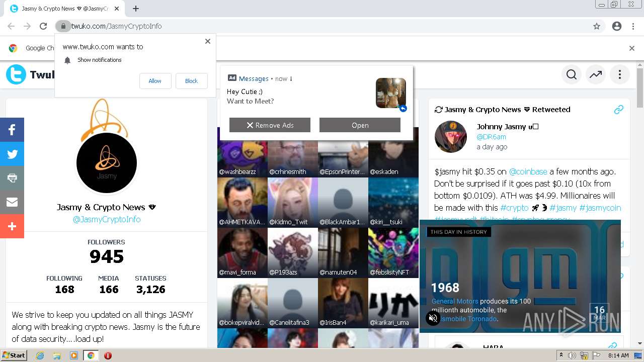Viewport: 644px width, 362px height.
Task: Click the print share icon
Action: [x=12, y=178]
